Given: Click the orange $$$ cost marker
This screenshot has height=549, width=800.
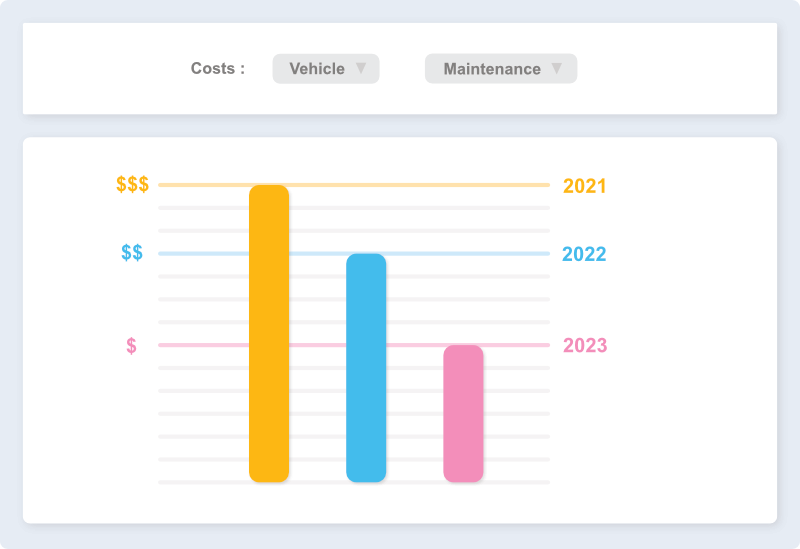Looking at the screenshot, I should 133,185.
